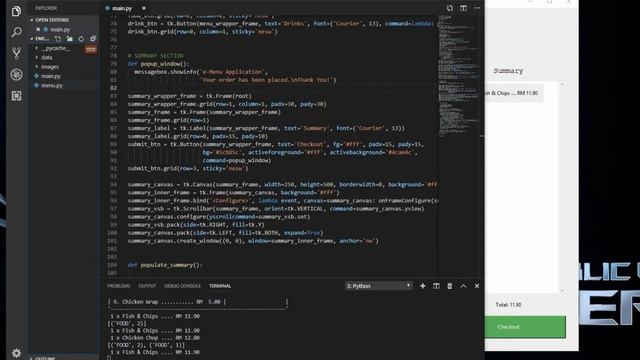Open the terminal selector Python dropdown
640x360 pixels.
tap(378, 286)
